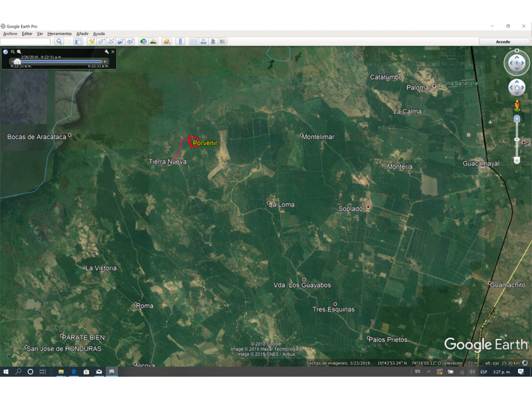The height and width of the screenshot is (399, 532).
Task: Open the Herramientas menu
Action: tap(60, 34)
